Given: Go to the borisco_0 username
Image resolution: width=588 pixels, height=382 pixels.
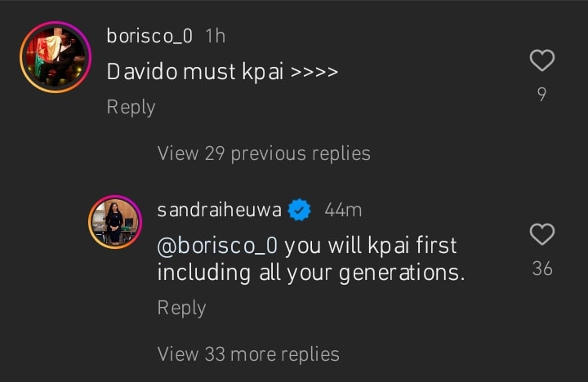Looking at the screenshot, I should (x=149, y=36).
